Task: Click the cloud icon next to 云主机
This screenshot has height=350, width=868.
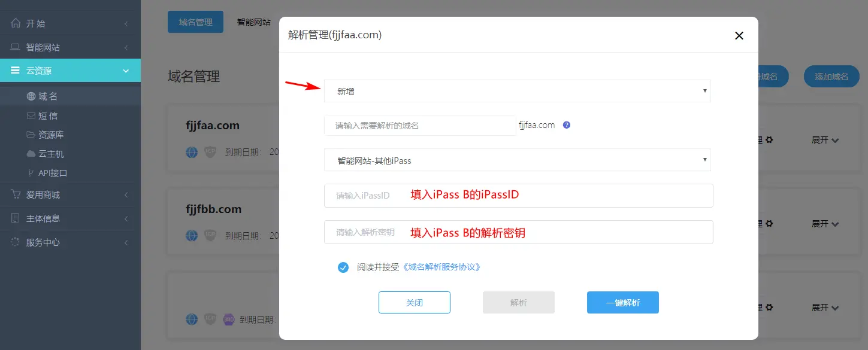Action: tap(31, 154)
